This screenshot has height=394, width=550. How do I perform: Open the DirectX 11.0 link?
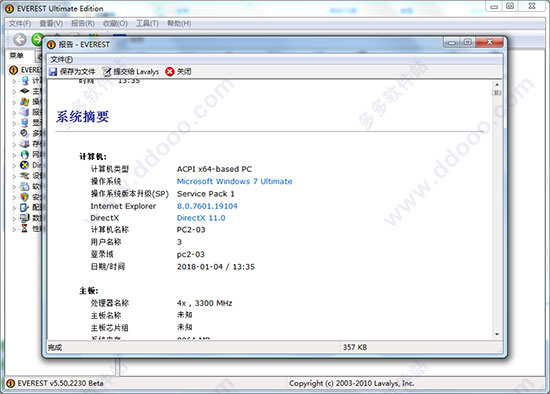pyautogui.click(x=201, y=218)
